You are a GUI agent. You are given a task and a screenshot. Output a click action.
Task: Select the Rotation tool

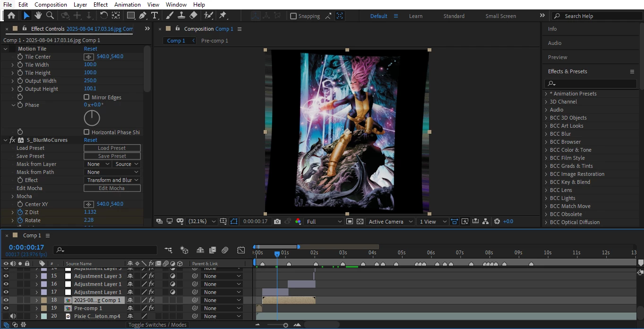(x=104, y=16)
